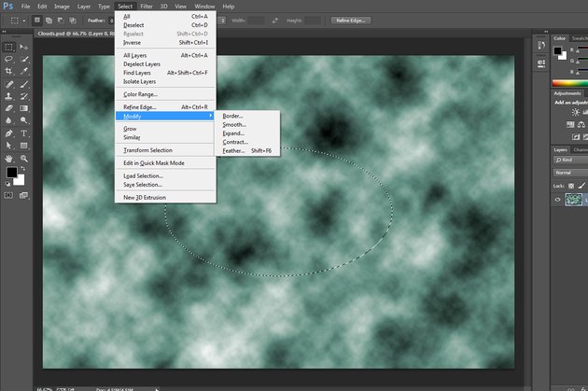Change the screen mode
This screenshot has height=391, width=588.
coord(23,195)
